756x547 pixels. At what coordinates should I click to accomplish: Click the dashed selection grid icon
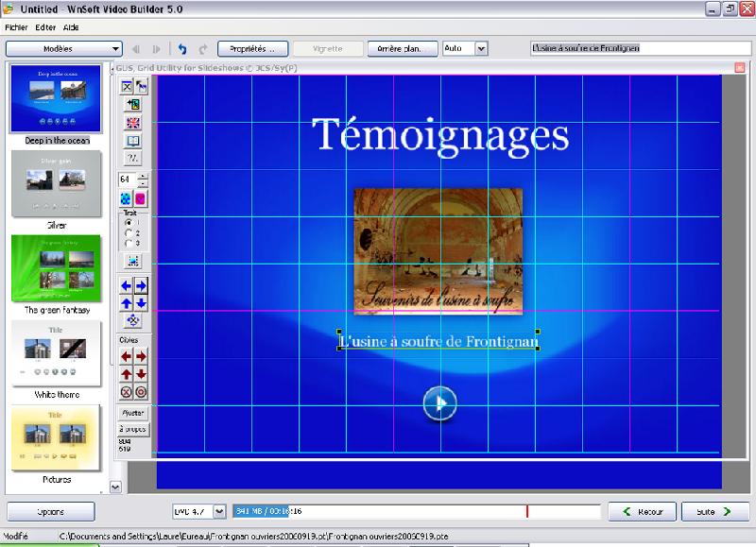click(x=133, y=261)
